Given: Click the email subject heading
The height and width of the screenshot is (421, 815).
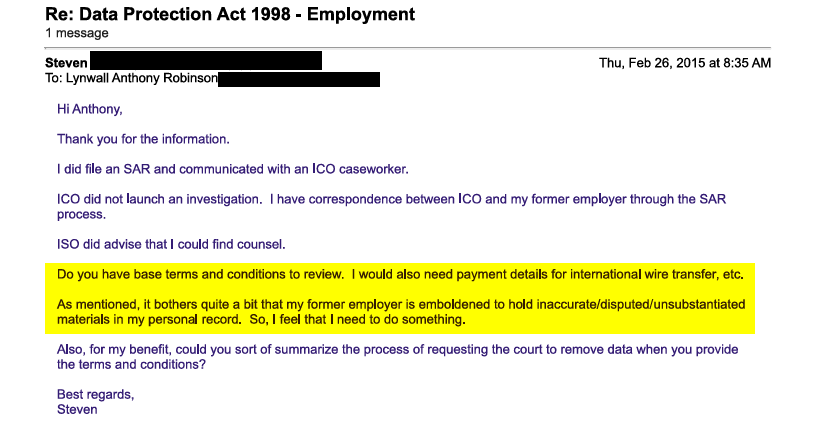Looking at the screenshot, I should pyautogui.click(x=230, y=14).
